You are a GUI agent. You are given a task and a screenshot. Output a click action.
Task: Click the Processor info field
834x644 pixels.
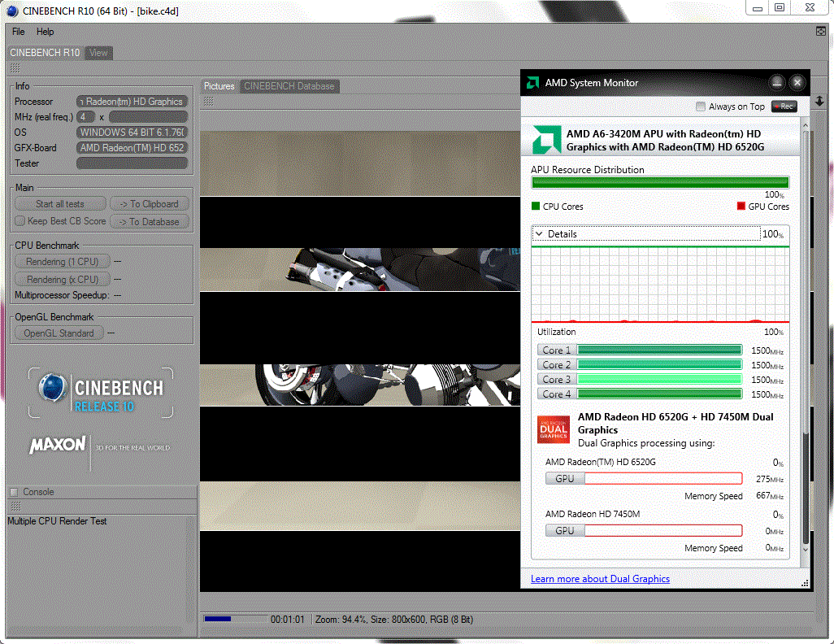[132, 101]
